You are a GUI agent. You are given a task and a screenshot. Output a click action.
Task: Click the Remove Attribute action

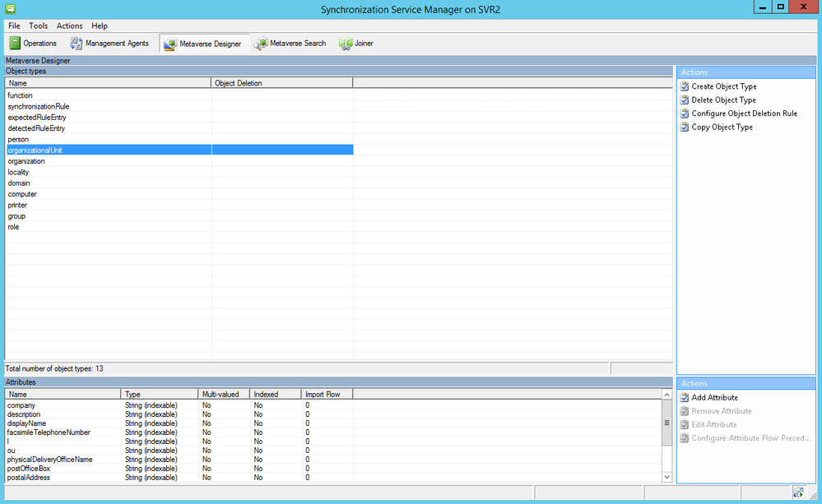[x=722, y=411]
